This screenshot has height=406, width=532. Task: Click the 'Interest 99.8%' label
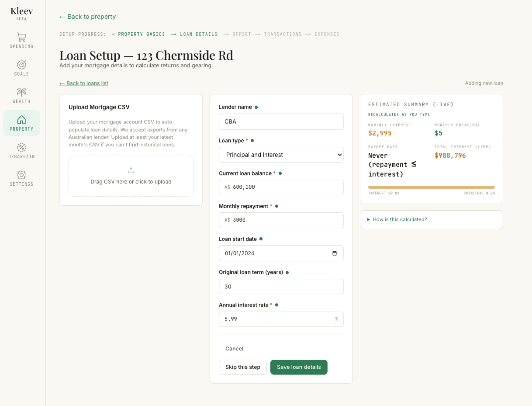(384, 193)
